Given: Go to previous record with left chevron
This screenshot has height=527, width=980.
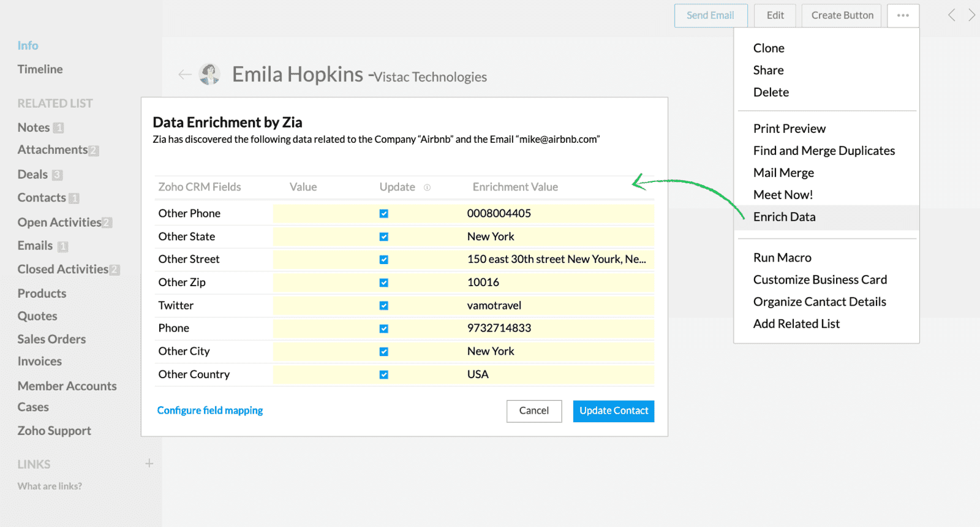Looking at the screenshot, I should [951, 15].
